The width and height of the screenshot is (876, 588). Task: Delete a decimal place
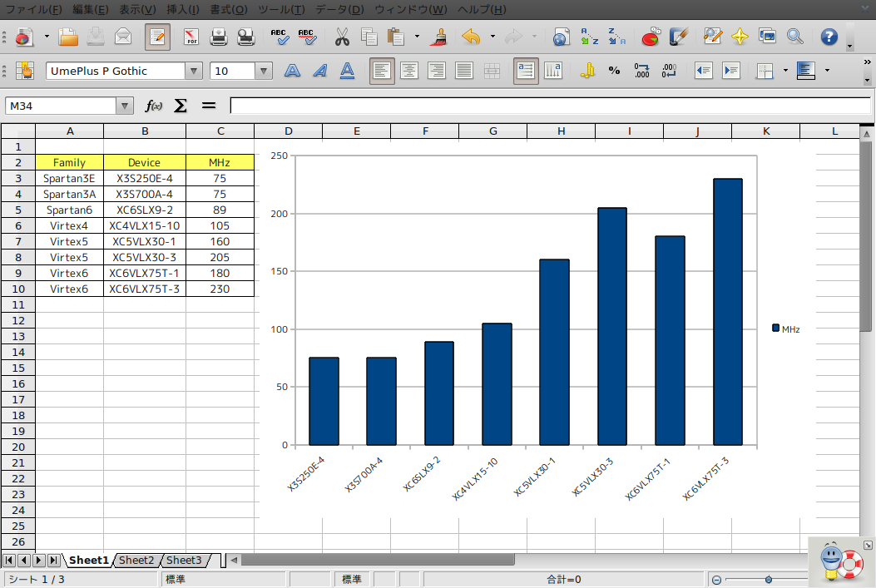tap(670, 71)
